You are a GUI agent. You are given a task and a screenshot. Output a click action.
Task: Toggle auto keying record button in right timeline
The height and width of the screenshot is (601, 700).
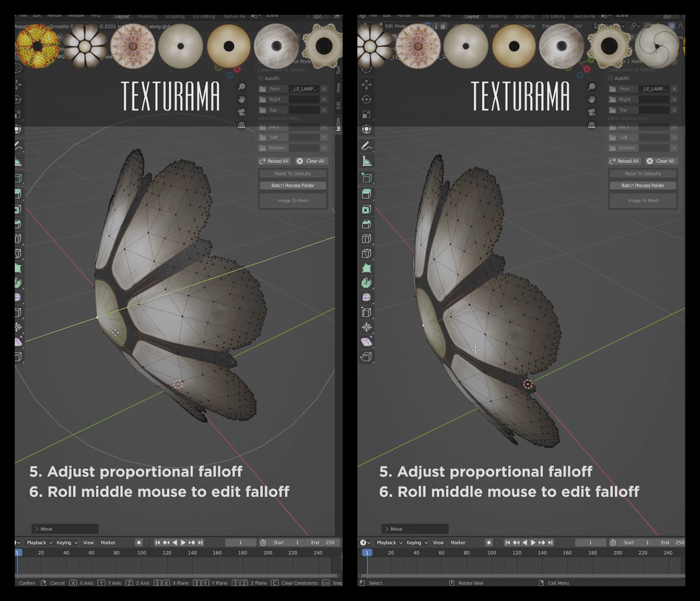pos(489,542)
